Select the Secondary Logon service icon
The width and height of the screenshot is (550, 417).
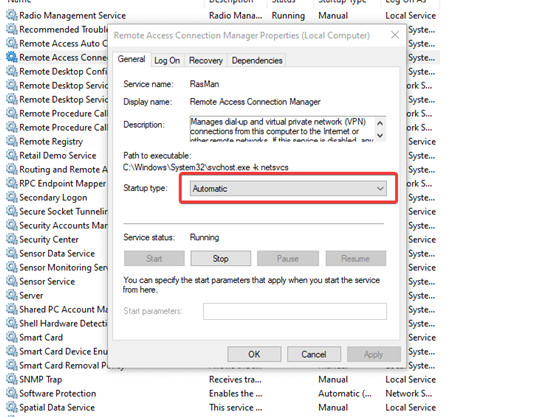[x=12, y=197]
